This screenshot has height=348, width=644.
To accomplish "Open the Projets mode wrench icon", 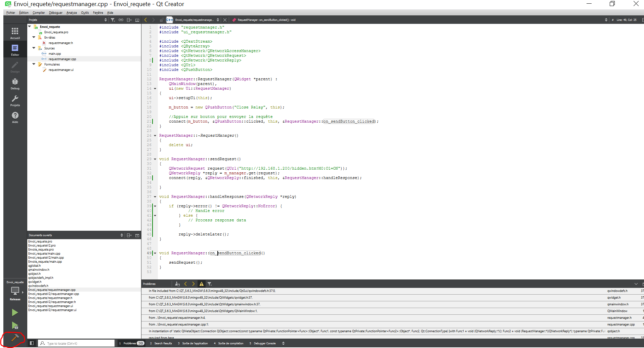I will tap(15, 100).
